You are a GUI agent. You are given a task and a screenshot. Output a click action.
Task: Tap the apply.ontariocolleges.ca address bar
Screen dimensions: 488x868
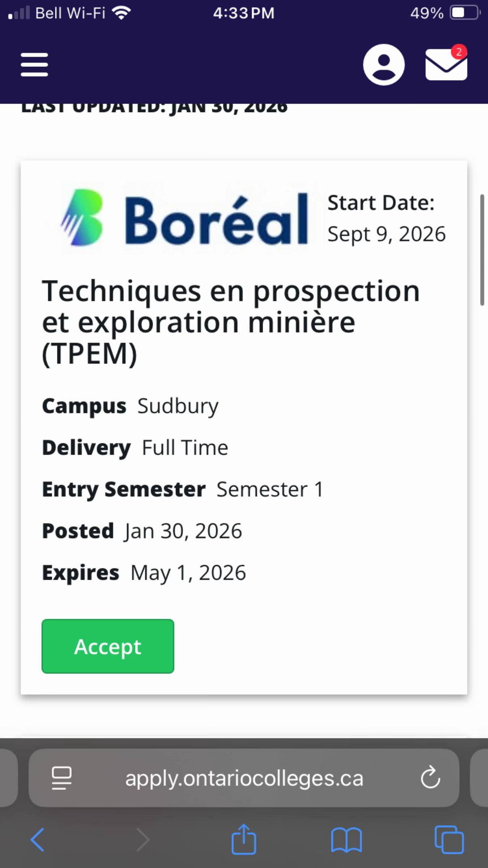[244, 778]
